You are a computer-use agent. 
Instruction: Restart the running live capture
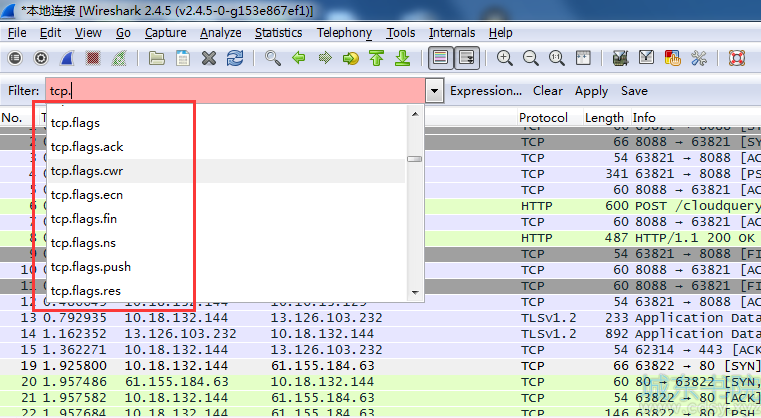pos(119,58)
